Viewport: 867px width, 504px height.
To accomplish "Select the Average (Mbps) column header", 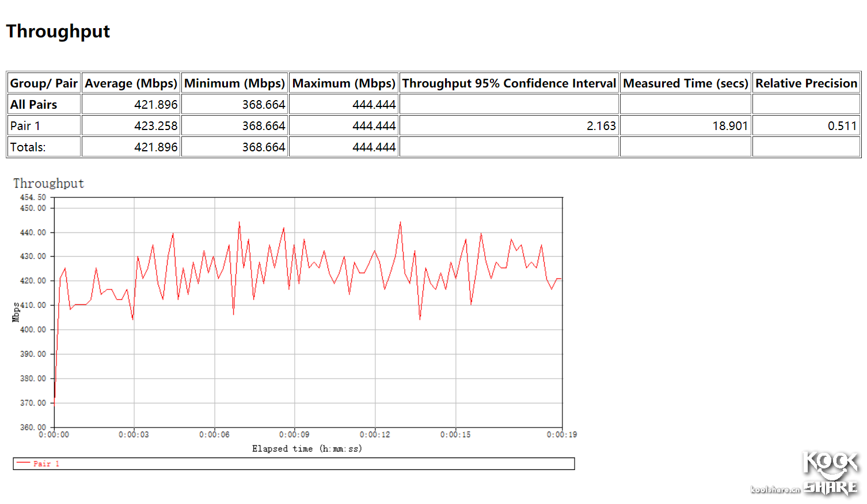I will pos(131,83).
